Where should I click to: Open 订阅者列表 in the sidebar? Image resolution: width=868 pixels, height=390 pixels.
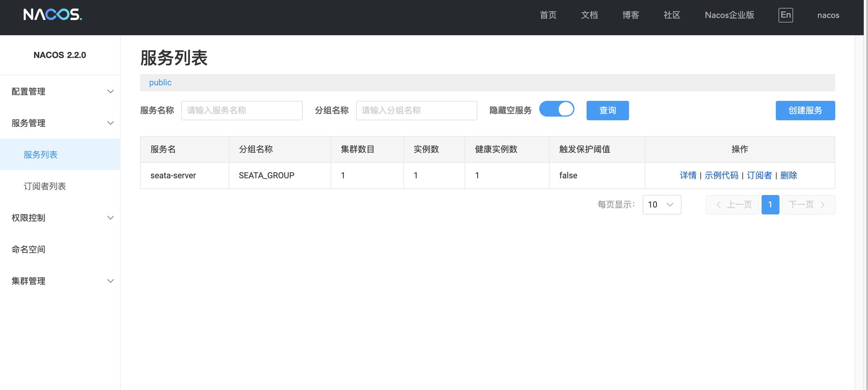pos(45,186)
